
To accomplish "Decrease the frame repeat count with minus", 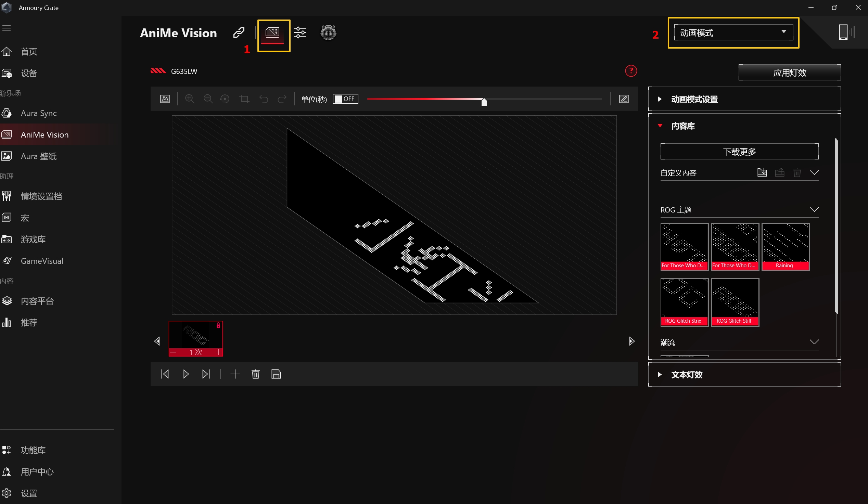I will [173, 352].
